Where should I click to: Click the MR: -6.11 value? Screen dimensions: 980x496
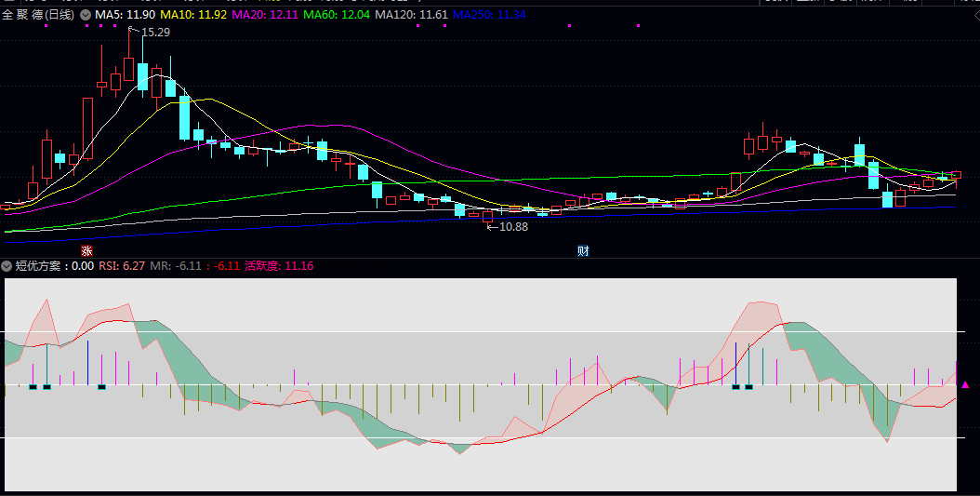pos(176,266)
